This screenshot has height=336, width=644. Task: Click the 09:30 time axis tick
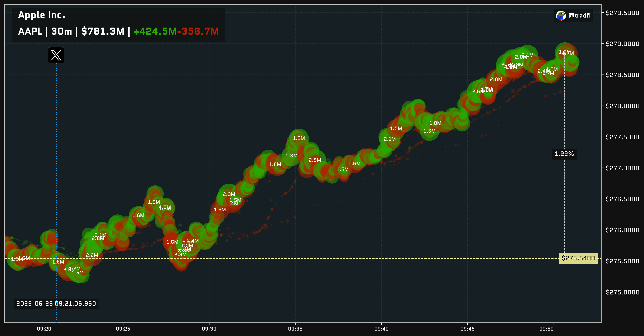209,329
